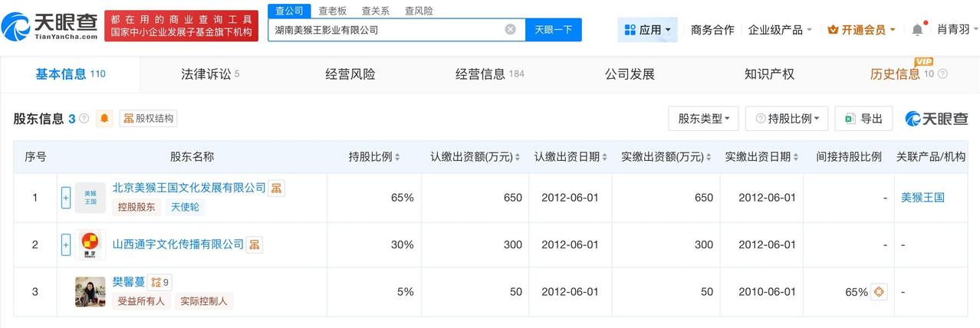Clear the search box with the X icon
This screenshot has height=328, width=980.
point(510,29)
